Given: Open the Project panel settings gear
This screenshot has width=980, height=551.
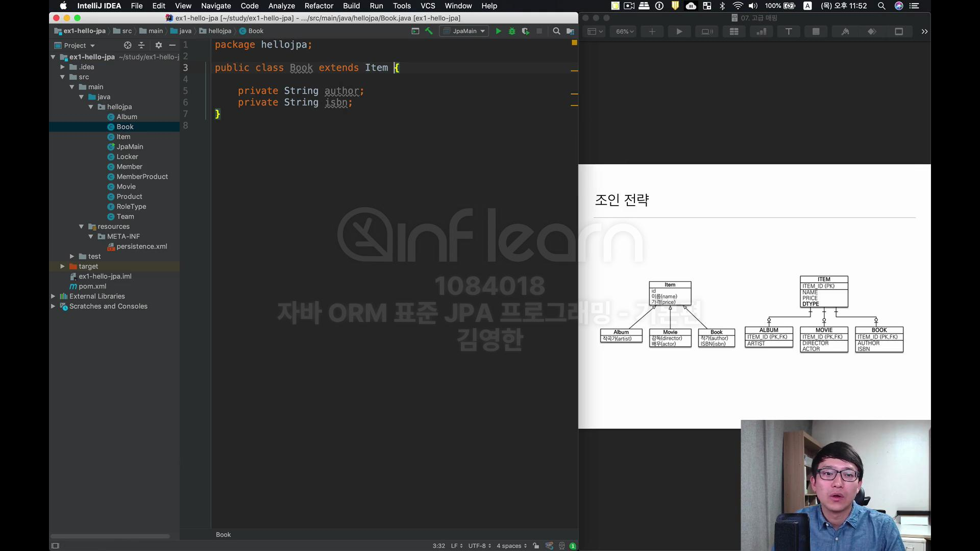Looking at the screenshot, I should coord(159,45).
